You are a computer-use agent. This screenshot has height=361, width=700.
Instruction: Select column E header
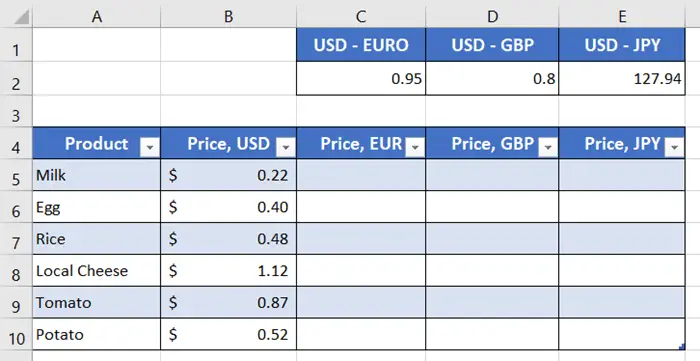point(622,17)
